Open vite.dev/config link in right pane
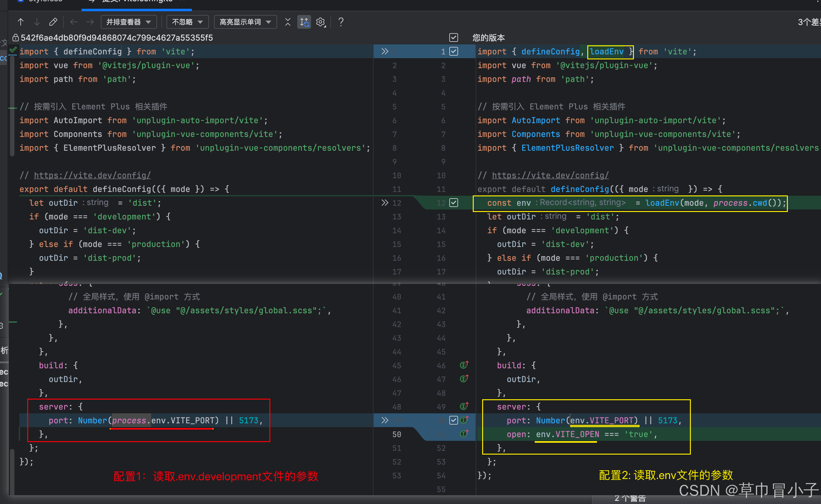The width and height of the screenshot is (821, 504). 550,175
